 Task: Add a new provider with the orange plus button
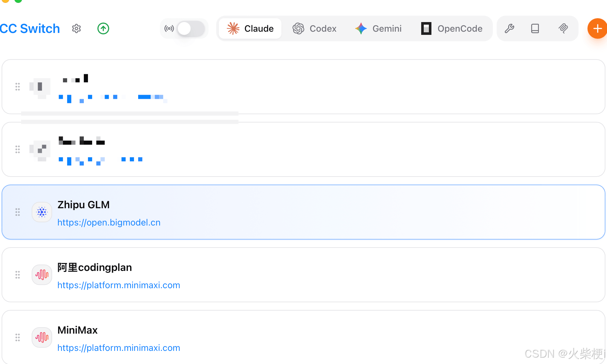[597, 28]
